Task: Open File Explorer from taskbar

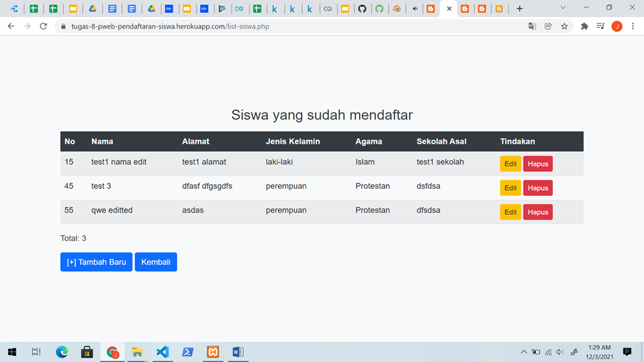Action: click(137, 352)
